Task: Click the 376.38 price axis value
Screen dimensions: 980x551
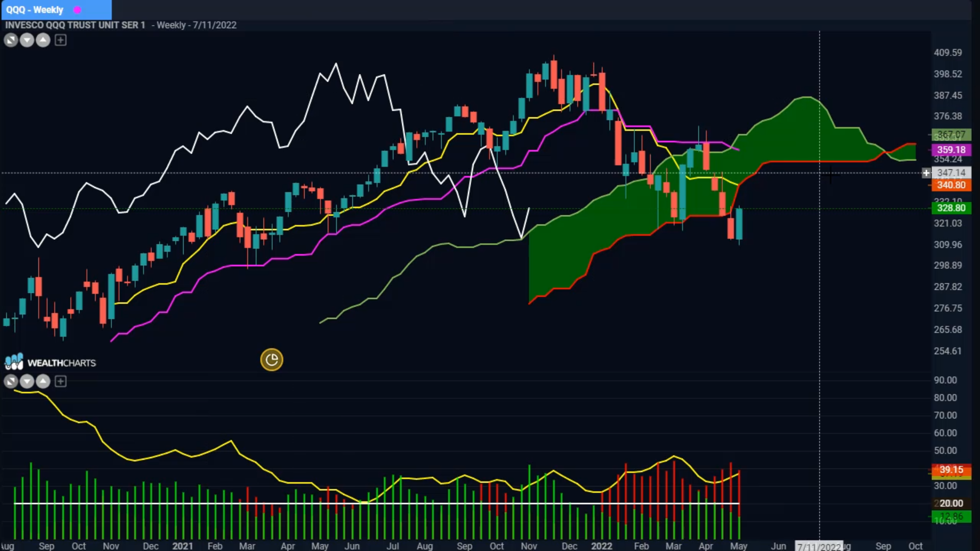Action: pos(948,116)
